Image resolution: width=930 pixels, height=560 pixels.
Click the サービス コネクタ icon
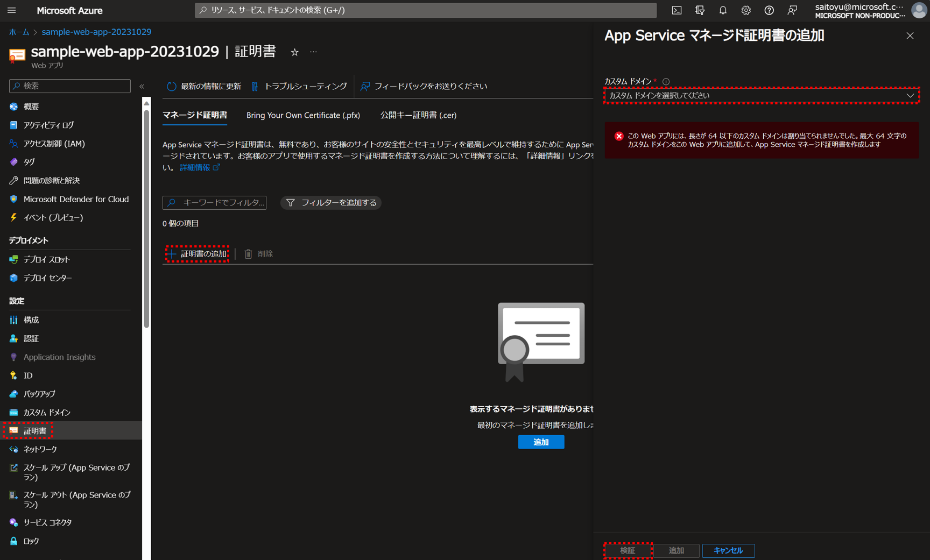pyautogui.click(x=13, y=522)
